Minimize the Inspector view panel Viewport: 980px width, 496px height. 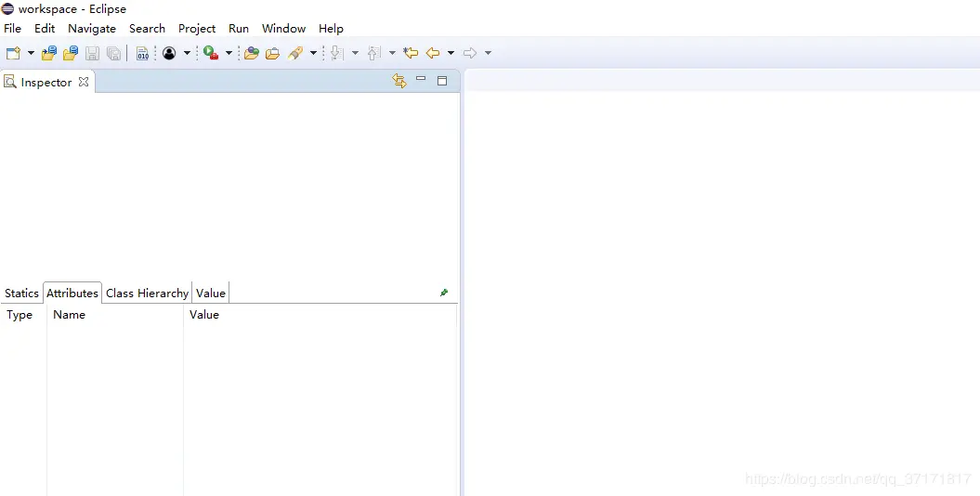click(421, 79)
